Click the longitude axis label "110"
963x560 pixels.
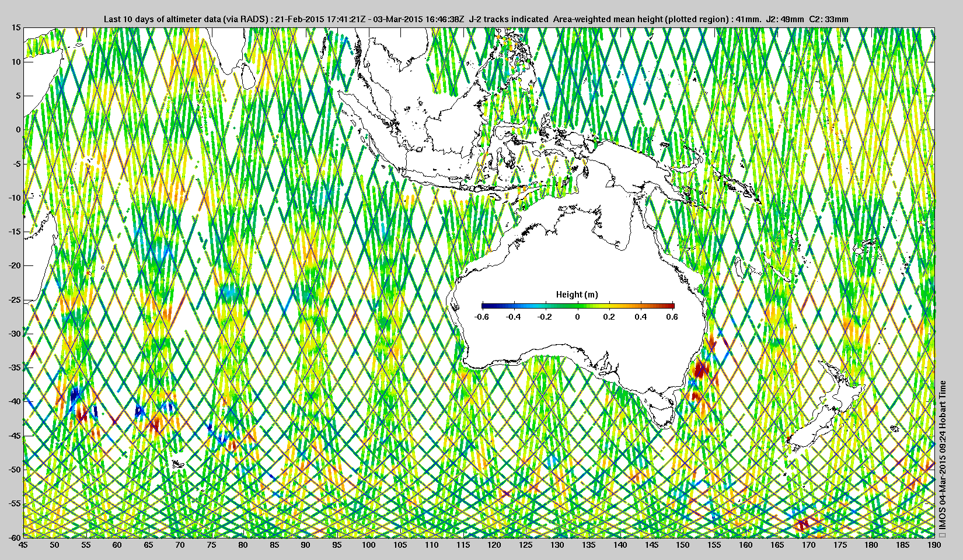[431, 545]
